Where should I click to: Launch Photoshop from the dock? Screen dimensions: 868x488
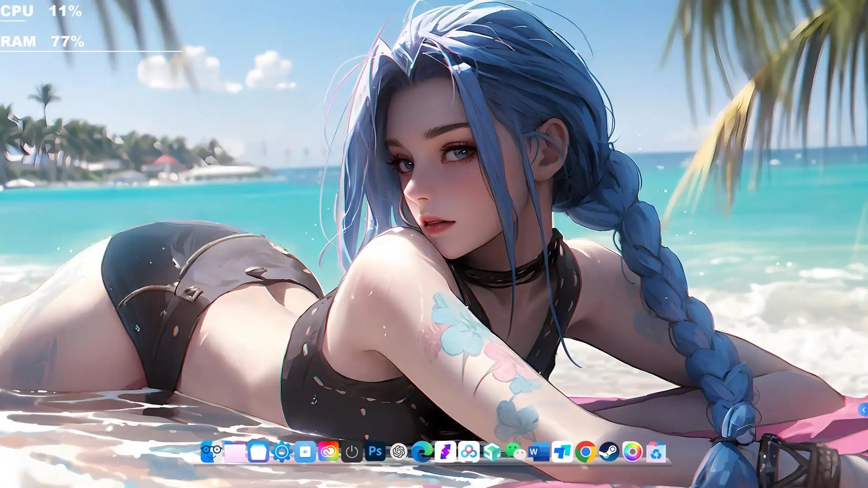pyautogui.click(x=375, y=451)
